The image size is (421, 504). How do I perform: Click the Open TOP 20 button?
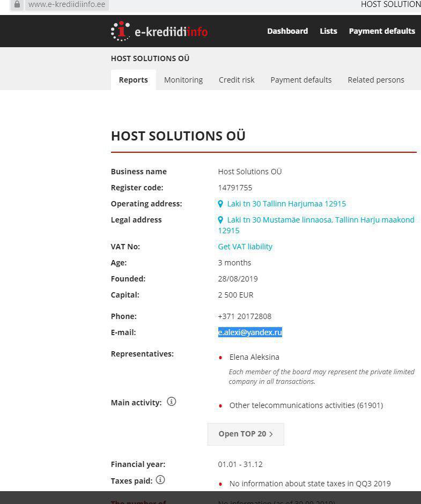(246, 434)
